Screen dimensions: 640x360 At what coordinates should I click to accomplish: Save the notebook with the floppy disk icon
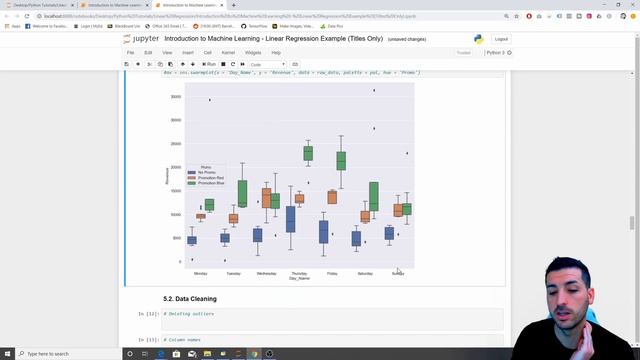pos(127,64)
